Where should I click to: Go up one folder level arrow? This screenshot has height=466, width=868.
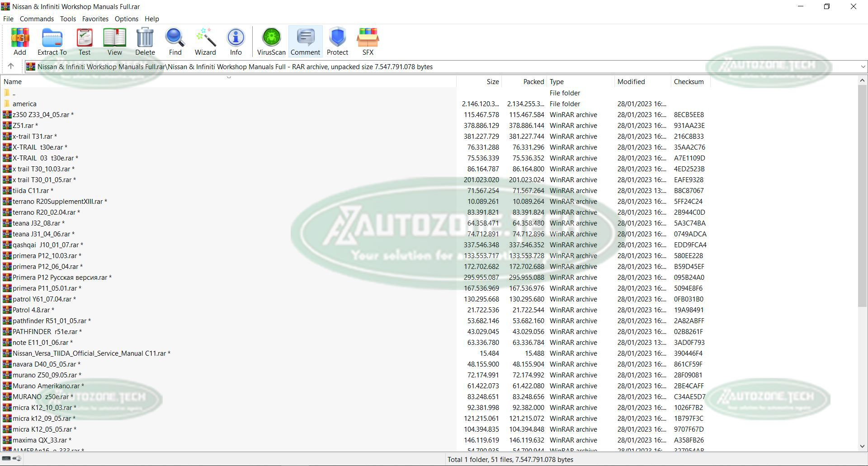point(11,66)
